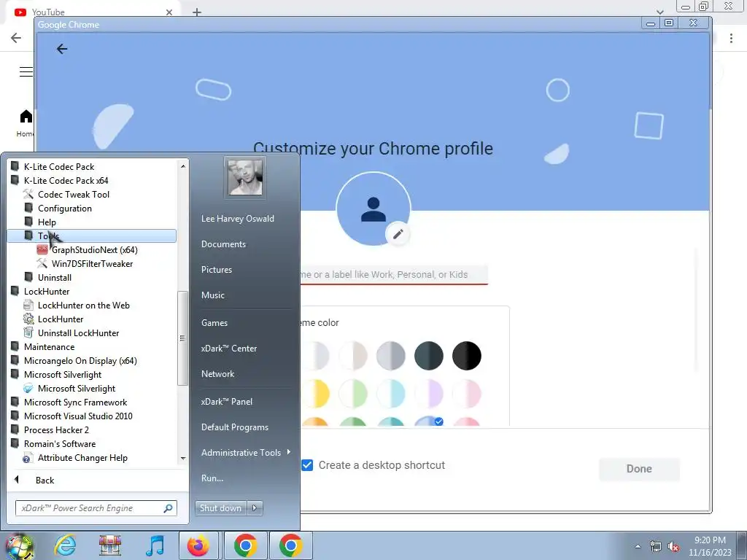Screen dimensions: 747x560
Task: Open Chrome three-dot menu
Action: tap(731, 38)
